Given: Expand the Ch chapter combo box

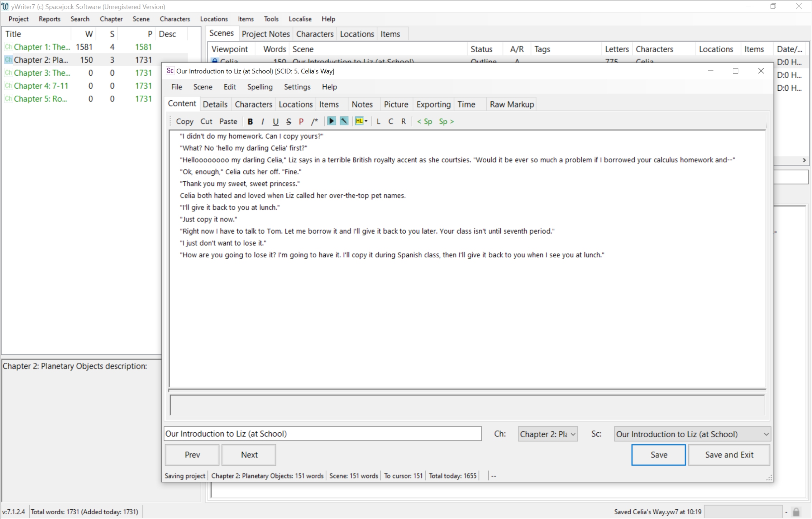Looking at the screenshot, I should 573,434.
